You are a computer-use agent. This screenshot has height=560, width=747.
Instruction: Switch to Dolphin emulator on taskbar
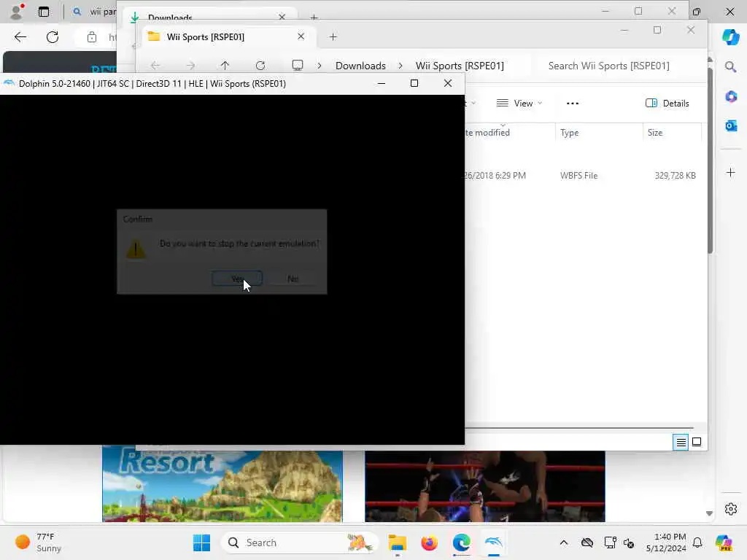pos(494,542)
